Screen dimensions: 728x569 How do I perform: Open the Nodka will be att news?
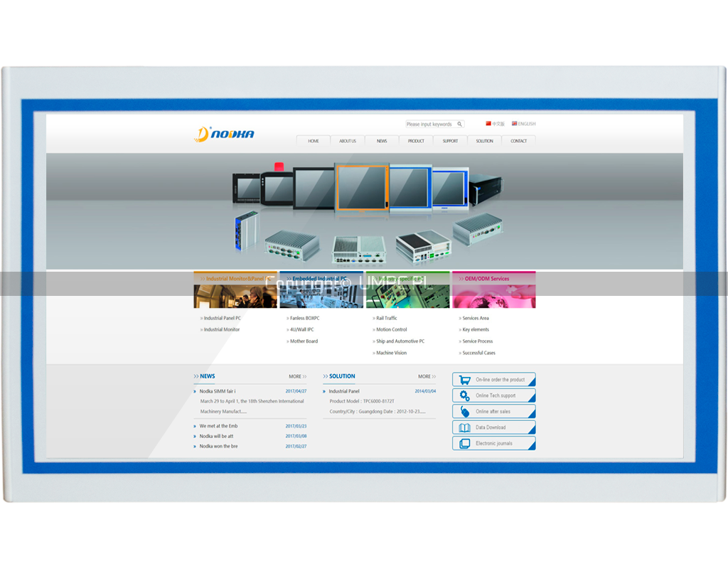216,436
